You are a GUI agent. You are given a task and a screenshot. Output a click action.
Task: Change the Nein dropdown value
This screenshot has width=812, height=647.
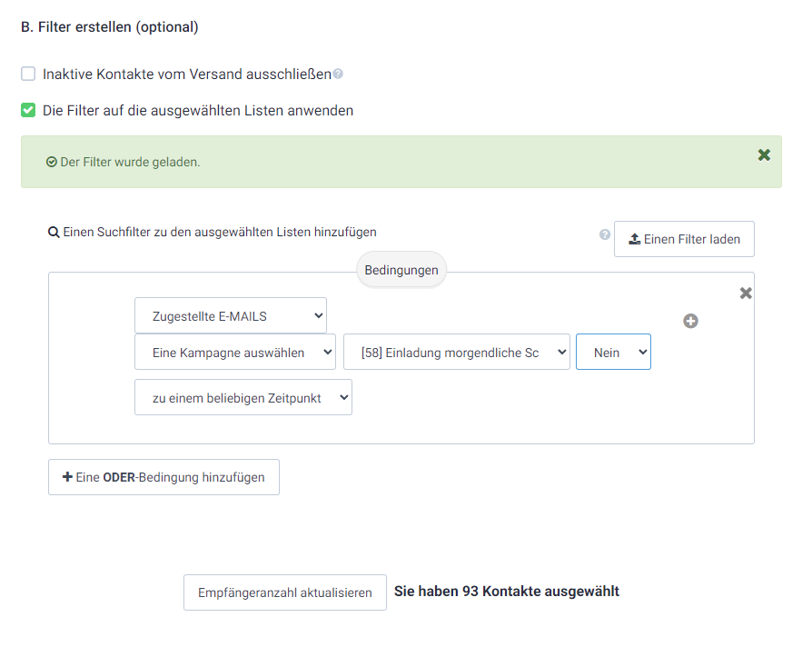(x=613, y=352)
